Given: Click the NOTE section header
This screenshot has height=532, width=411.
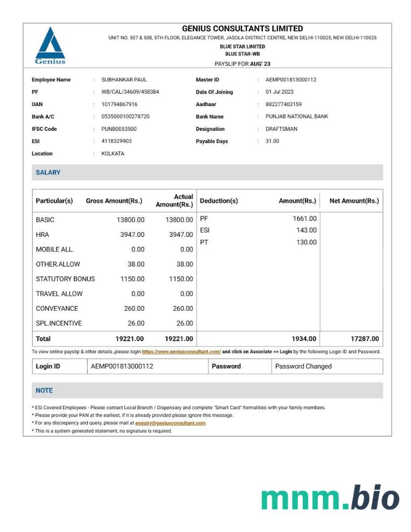Looking at the screenshot, I should pyautogui.click(x=44, y=390).
